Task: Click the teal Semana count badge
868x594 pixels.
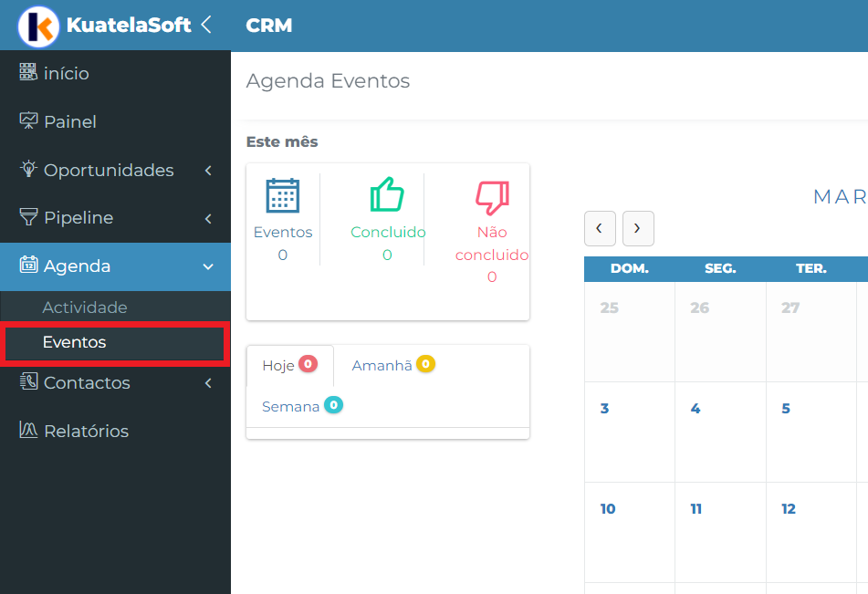Action: (x=333, y=405)
